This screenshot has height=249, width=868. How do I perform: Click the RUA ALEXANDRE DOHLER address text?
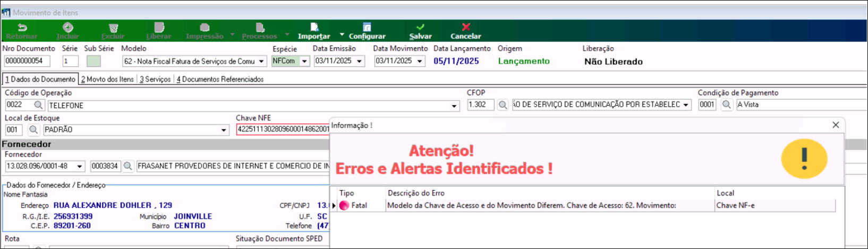[x=113, y=205]
